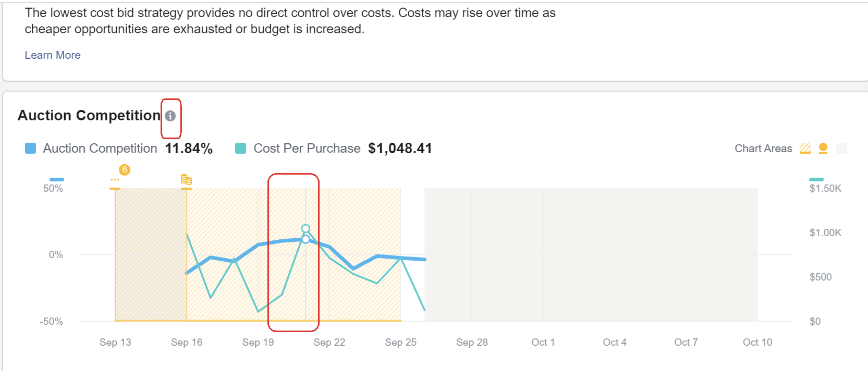The image size is (868, 371).
Task: Click the Sep 13 axis label
Action: coord(115,342)
